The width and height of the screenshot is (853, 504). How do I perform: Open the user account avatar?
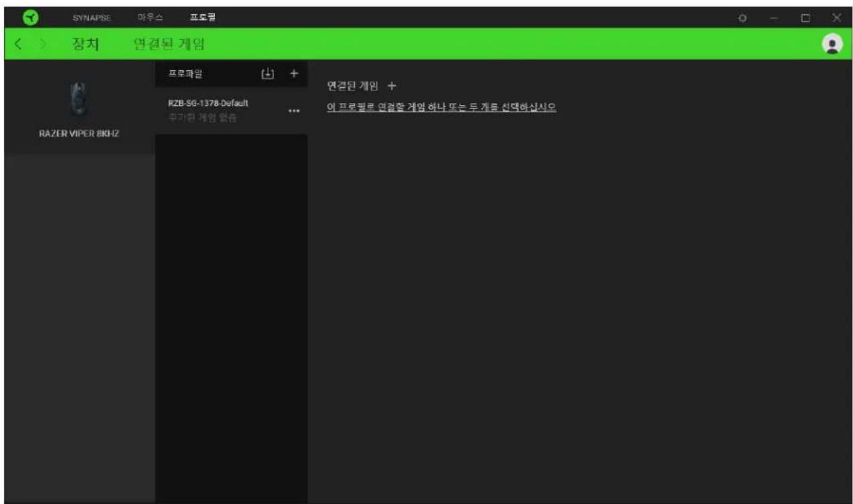[x=832, y=44]
